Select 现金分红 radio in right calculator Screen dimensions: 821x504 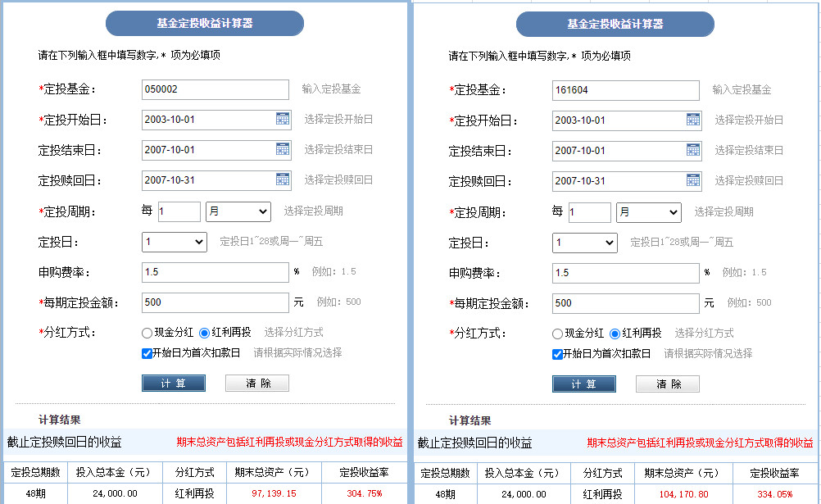(558, 334)
